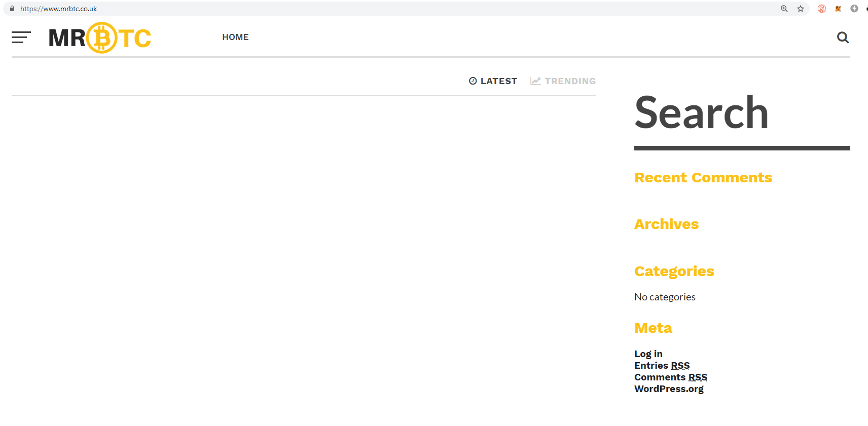Bookmark this page with the star icon
The image size is (868, 426).
[x=801, y=9]
